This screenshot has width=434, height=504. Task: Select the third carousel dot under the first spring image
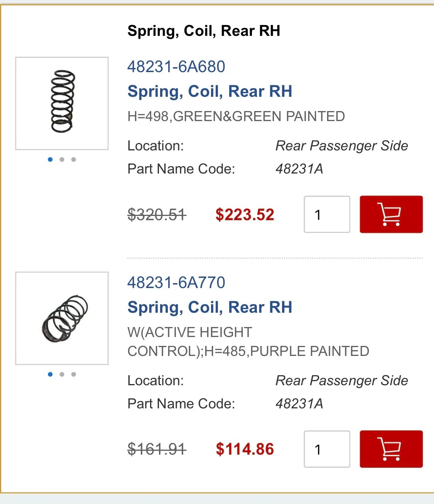(x=74, y=160)
